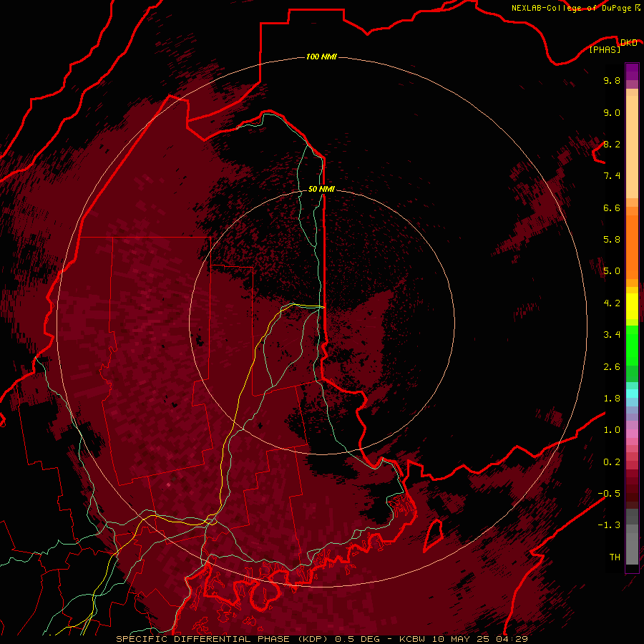Click the 2.6 value on the color scale
This screenshot has width=644, height=644.
(x=612, y=367)
